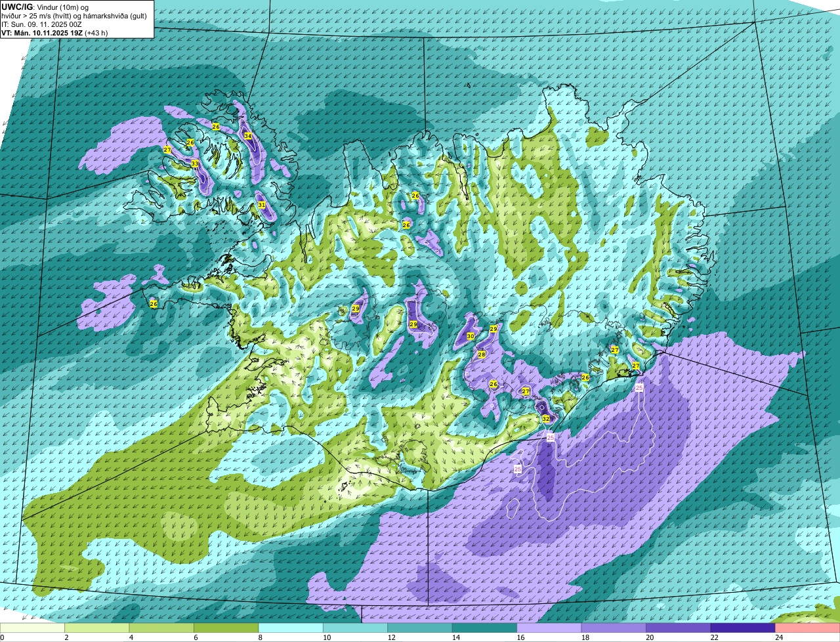Select the 0–2 m/s pale swatch on scale
840x642 pixels.
[x=32, y=628]
